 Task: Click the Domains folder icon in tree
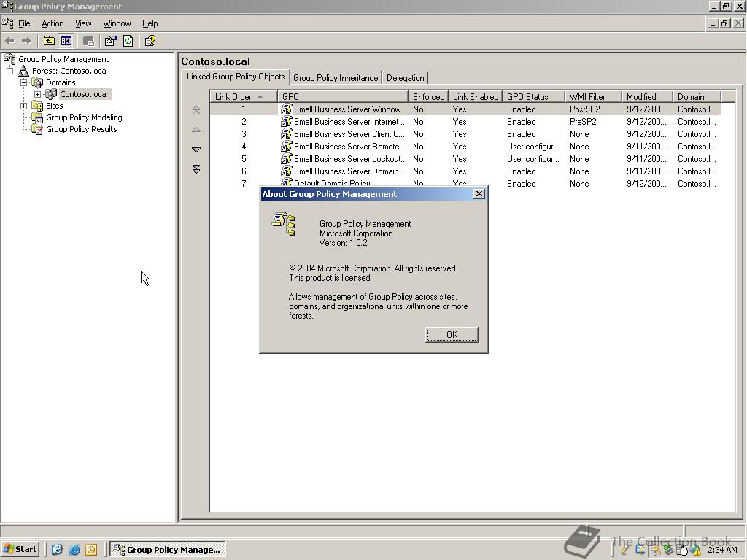pos(37,82)
